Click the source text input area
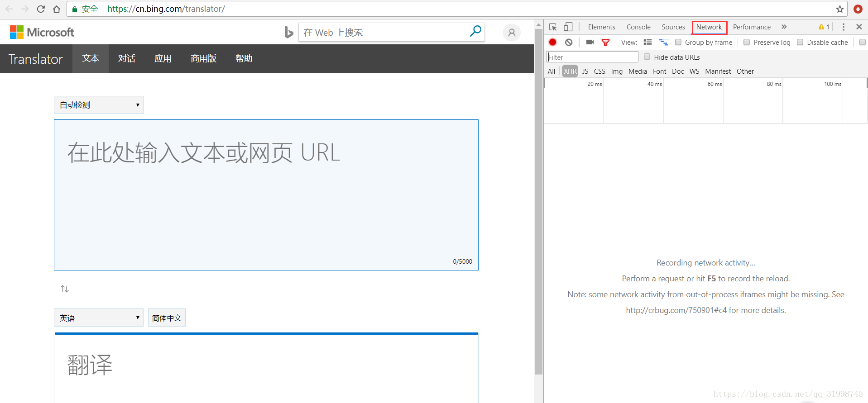This screenshot has width=868, height=403. click(x=266, y=195)
